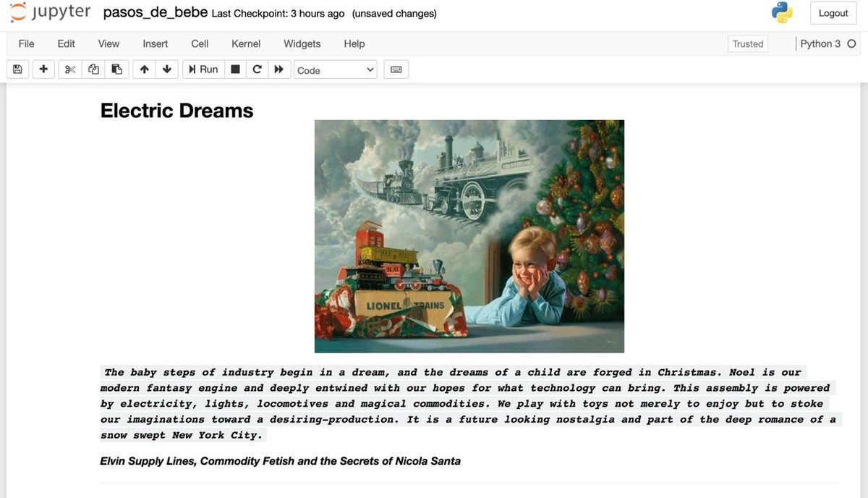Image resolution: width=868 pixels, height=498 pixels.
Task: Click the Python 3 kernel name
Action: point(820,44)
